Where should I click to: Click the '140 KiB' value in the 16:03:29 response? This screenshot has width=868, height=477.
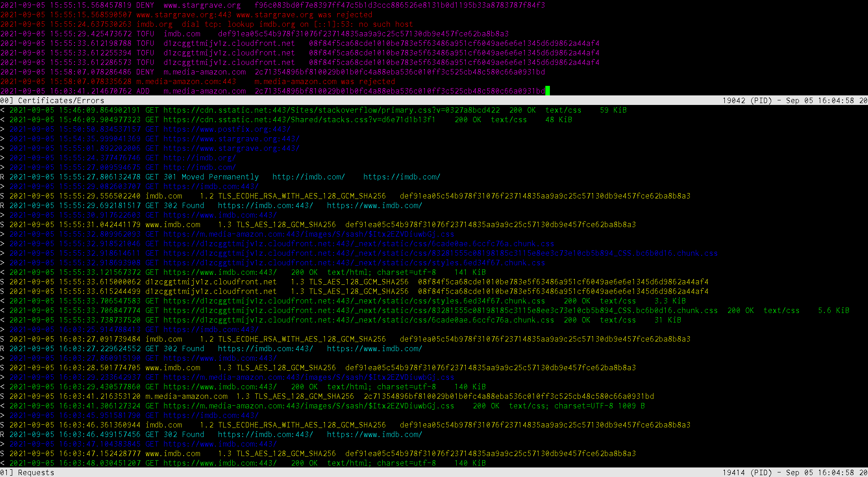pos(470,387)
